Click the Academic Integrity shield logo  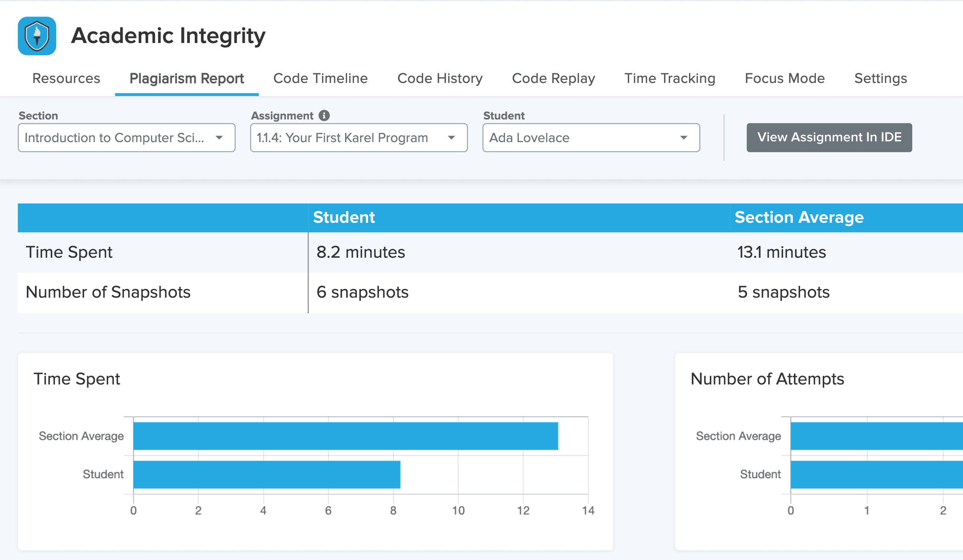coord(37,36)
